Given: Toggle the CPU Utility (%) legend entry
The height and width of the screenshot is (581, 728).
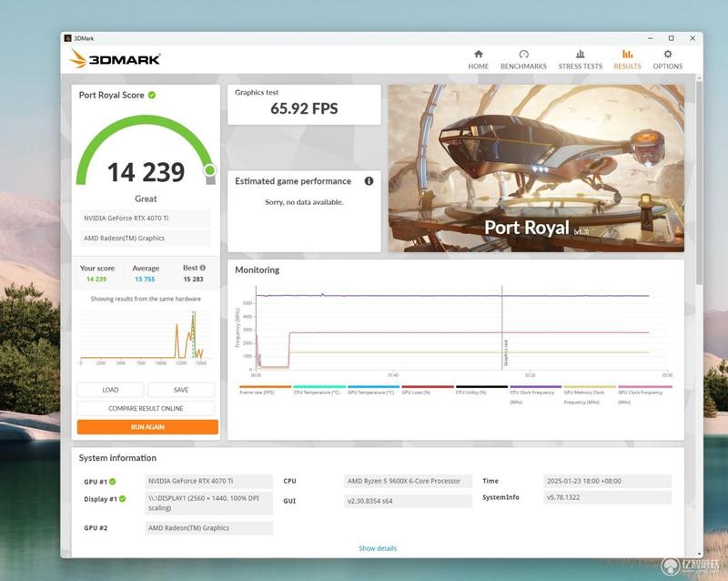Looking at the screenshot, I should point(481,390).
